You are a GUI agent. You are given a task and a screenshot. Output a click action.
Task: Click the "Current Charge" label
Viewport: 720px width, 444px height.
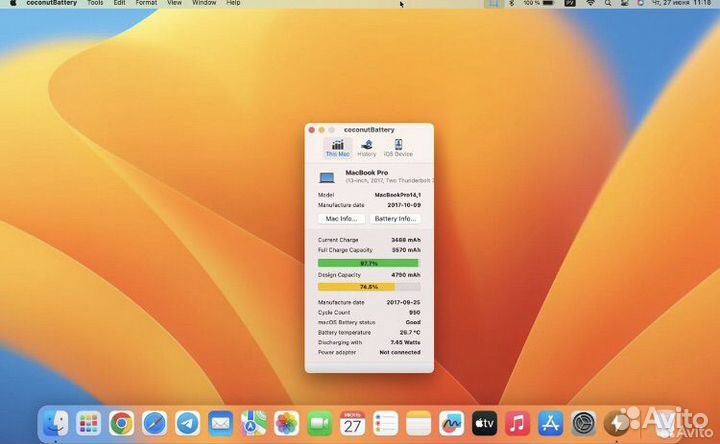(x=338, y=240)
